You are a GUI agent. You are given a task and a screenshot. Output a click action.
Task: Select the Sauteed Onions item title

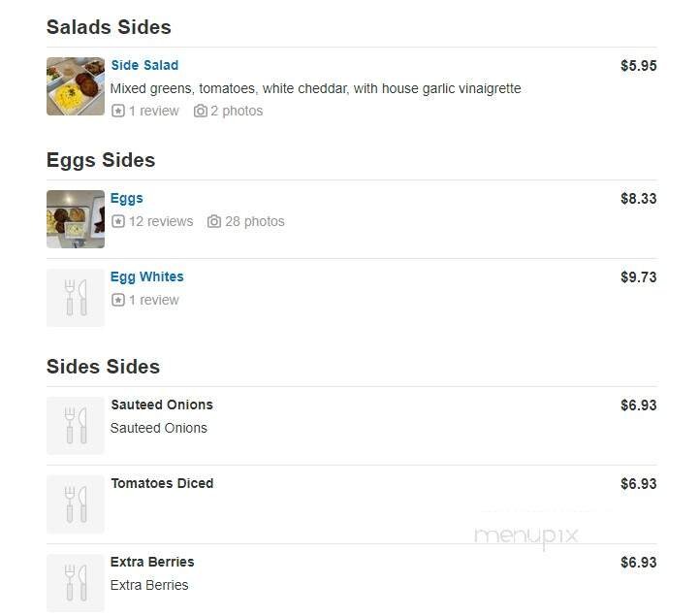tap(162, 405)
